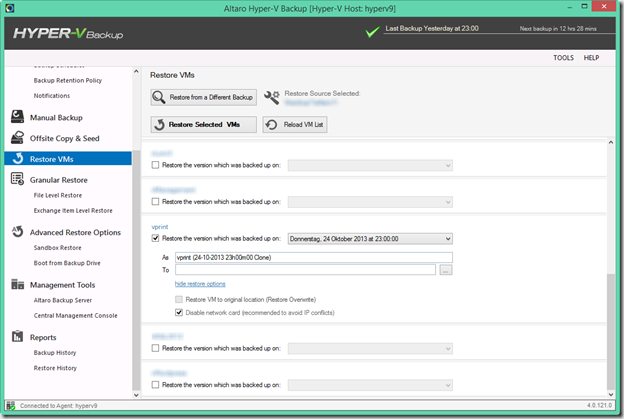Open the first VM's version dropdown
Image resolution: width=624 pixels, height=419 pixels.
(x=370, y=165)
